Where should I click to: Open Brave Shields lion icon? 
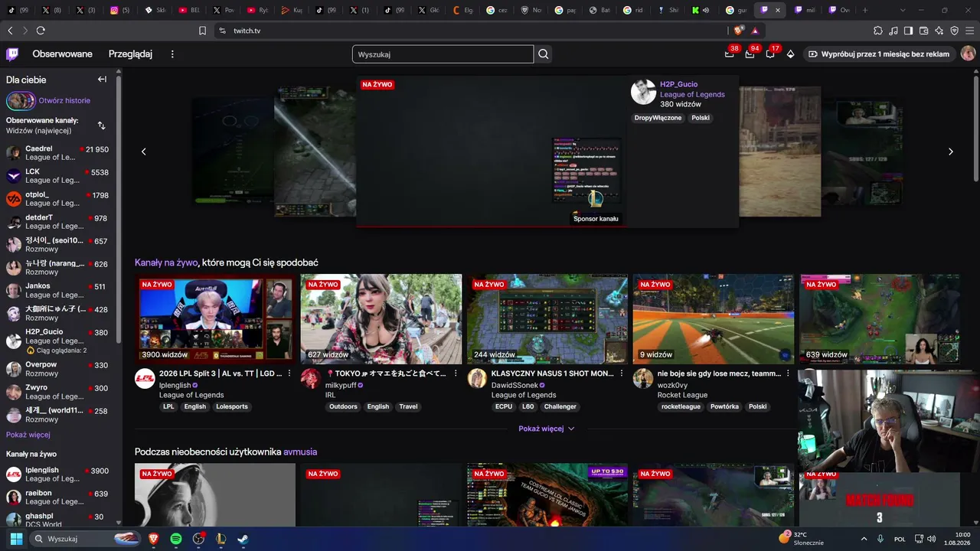coord(738,31)
